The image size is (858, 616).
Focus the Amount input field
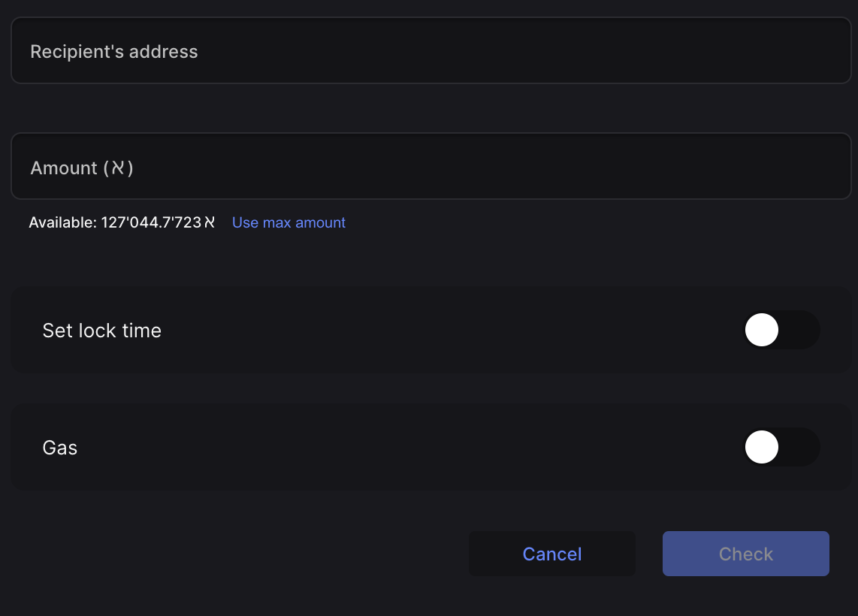[x=429, y=166]
